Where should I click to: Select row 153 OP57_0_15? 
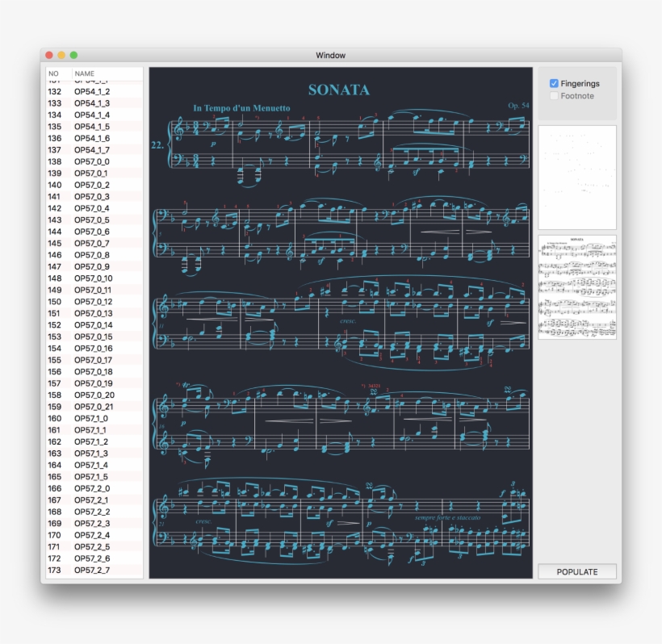point(94,337)
